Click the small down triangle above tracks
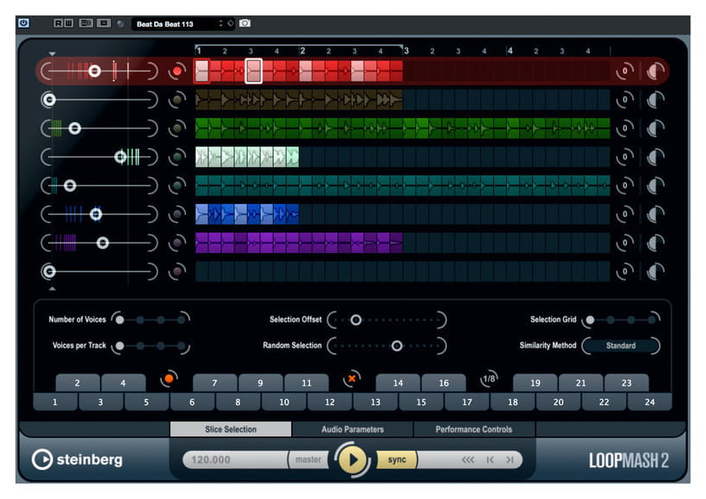The width and height of the screenshot is (706, 499). coord(52,54)
